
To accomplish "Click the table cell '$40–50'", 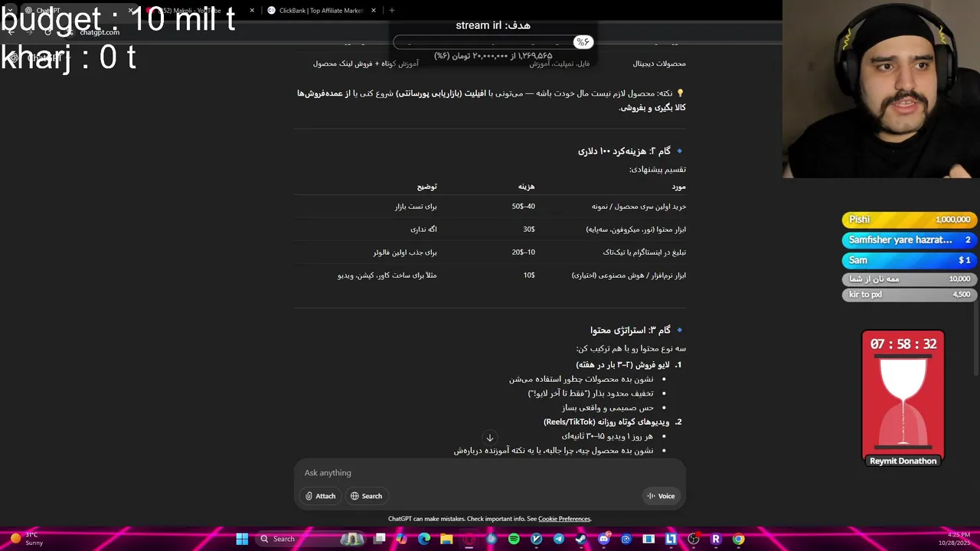I will pos(524,207).
